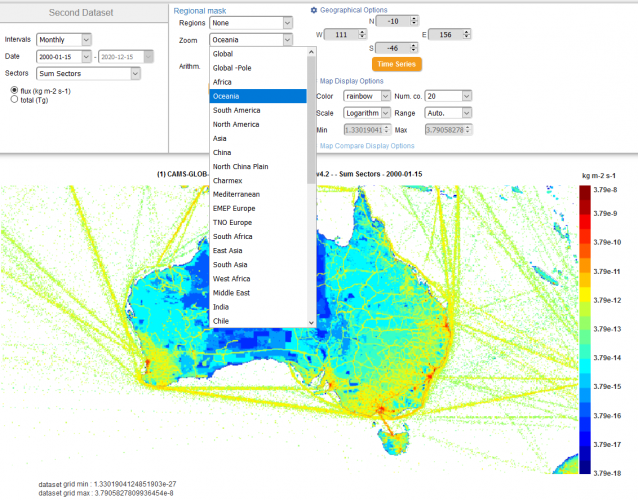The height and width of the screenshot is (500, 638).
Task: Click the zoom list scroll-down arrow
Action: (x=311, y=323)
